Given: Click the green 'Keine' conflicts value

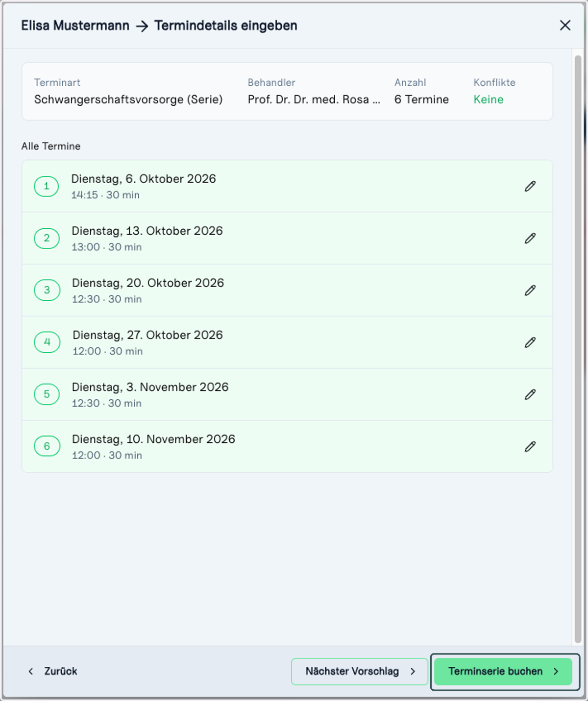Looking at the screenshot, I should pos(489,99).
